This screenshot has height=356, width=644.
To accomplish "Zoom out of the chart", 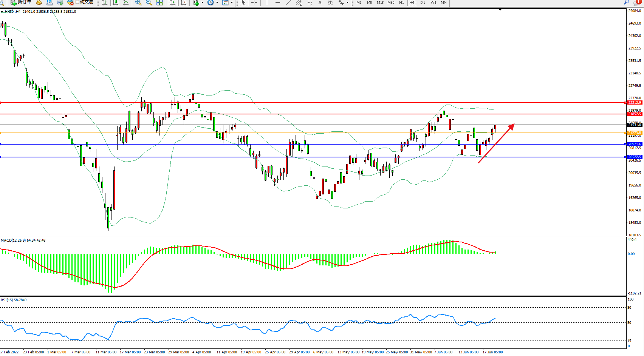I will pyautogui.click(x=149, y=3).
